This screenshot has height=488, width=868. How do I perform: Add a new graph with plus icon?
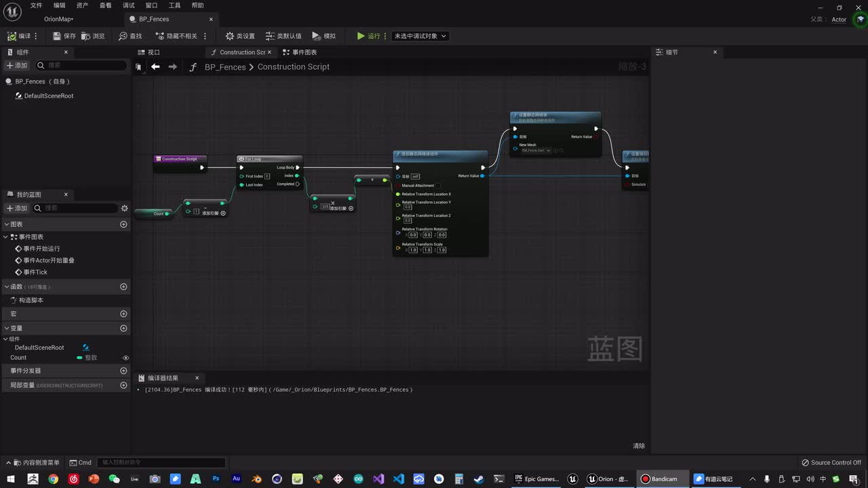click(x=123, y=224)
